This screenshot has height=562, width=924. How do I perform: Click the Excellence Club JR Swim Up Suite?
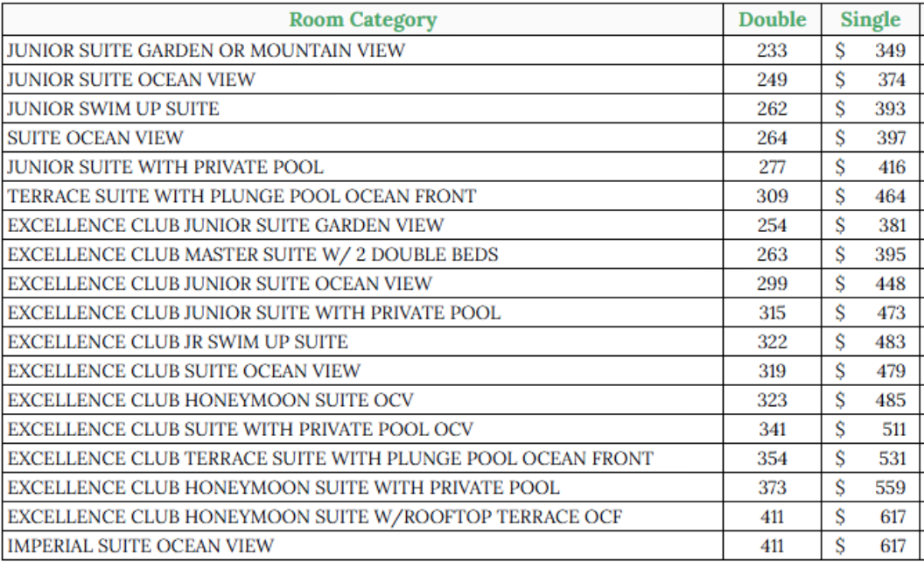tap(178, 342)
